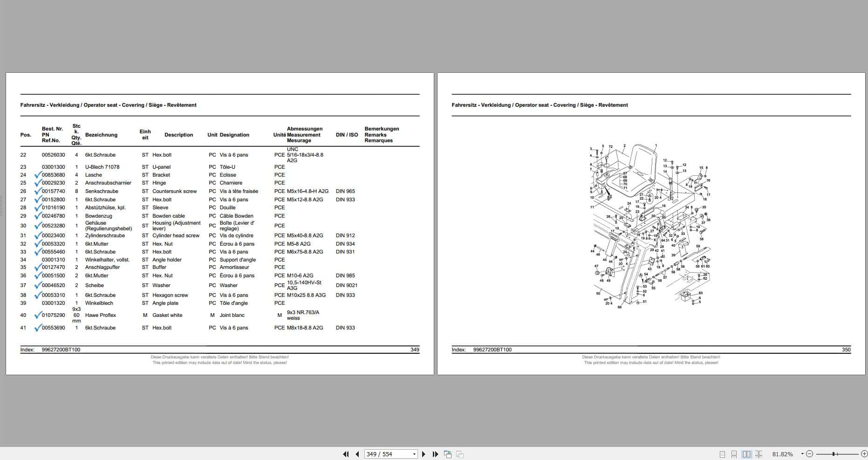The image size is (868, 460).
Task: Open the page number dropdown
Action: (x=414, y=454)
